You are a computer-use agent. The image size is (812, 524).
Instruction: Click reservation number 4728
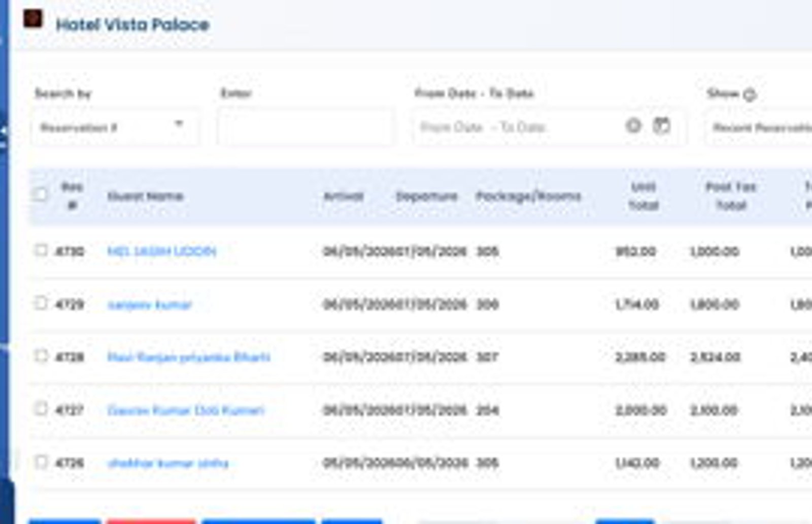coord(70,357)
